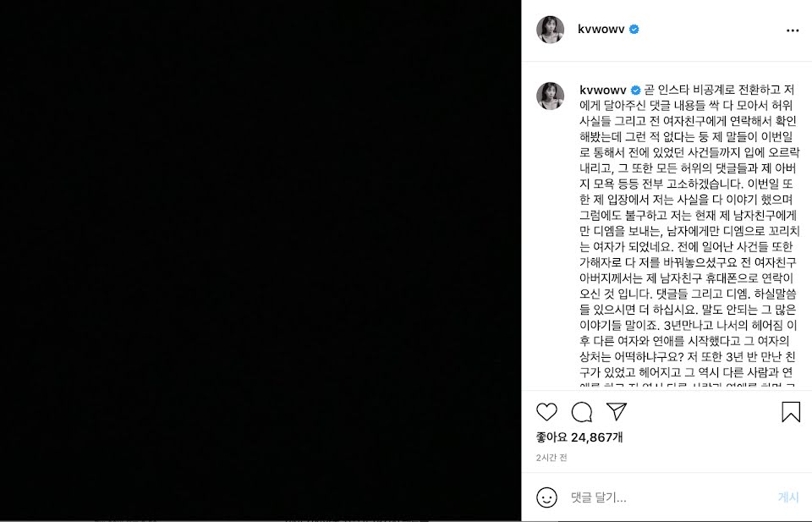Click the caption profile avatar of kvwowv

(x=550, y=96)
